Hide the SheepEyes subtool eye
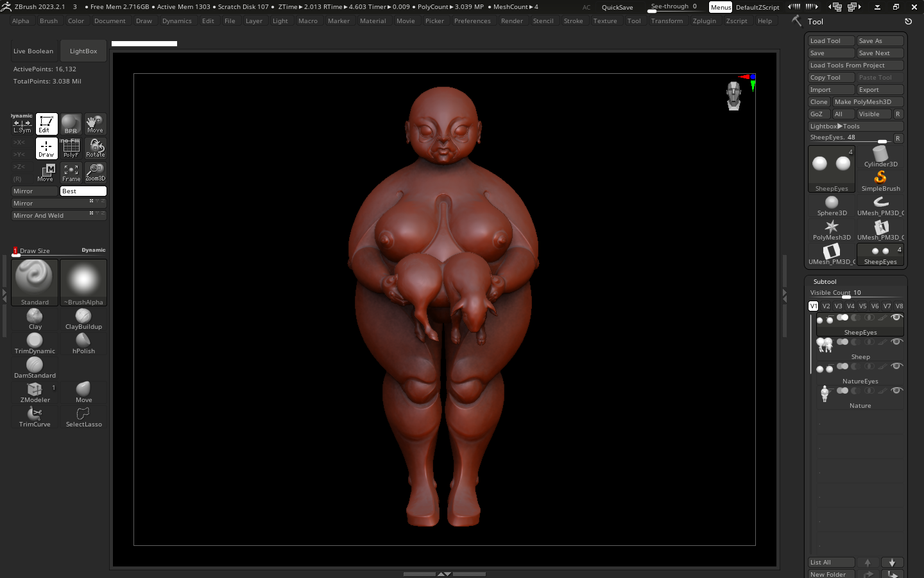 (896, 317)
